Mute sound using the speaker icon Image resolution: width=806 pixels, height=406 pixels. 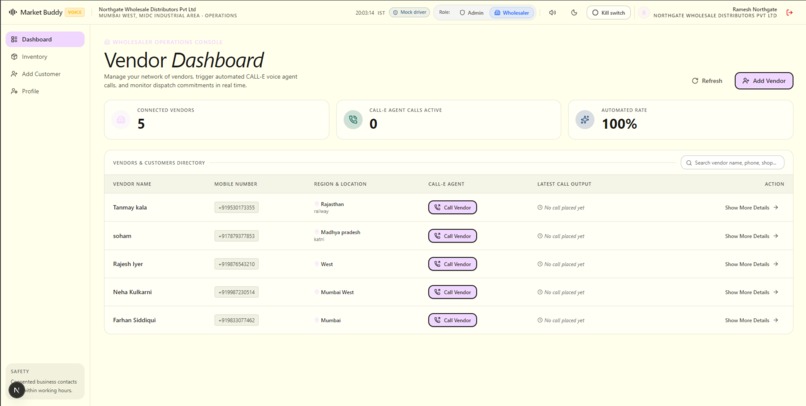click(552, 12)
